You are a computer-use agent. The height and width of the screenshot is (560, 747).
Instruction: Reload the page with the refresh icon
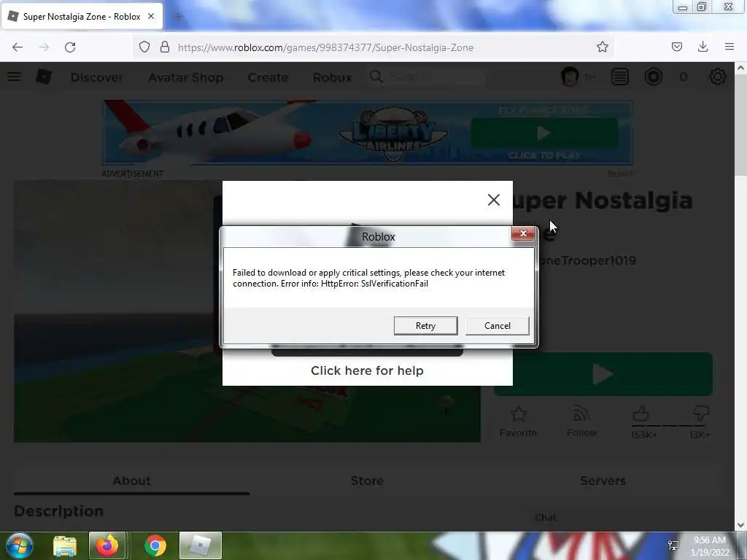click(70, 47)
